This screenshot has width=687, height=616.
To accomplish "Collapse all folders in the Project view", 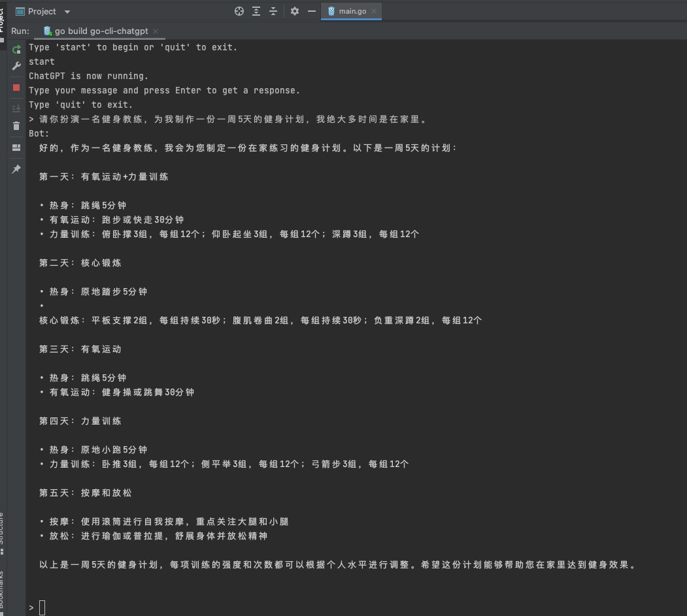I will click(272, 10).
